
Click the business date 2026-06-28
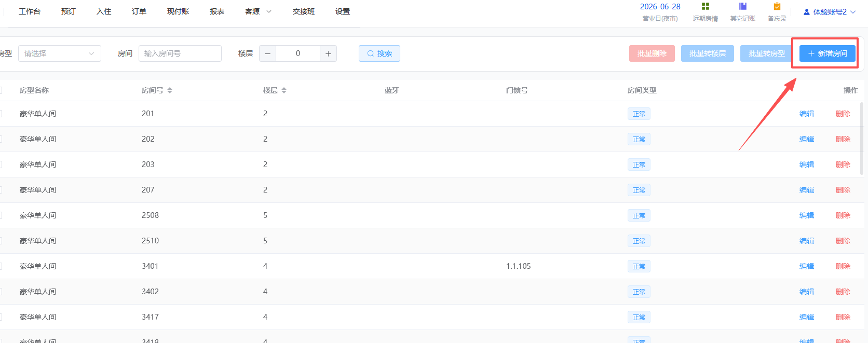pyautogui.click(x=660, y=7)
